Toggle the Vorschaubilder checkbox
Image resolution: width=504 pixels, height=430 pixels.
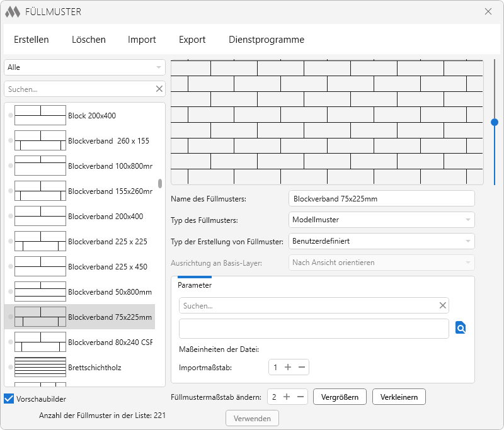9,399
